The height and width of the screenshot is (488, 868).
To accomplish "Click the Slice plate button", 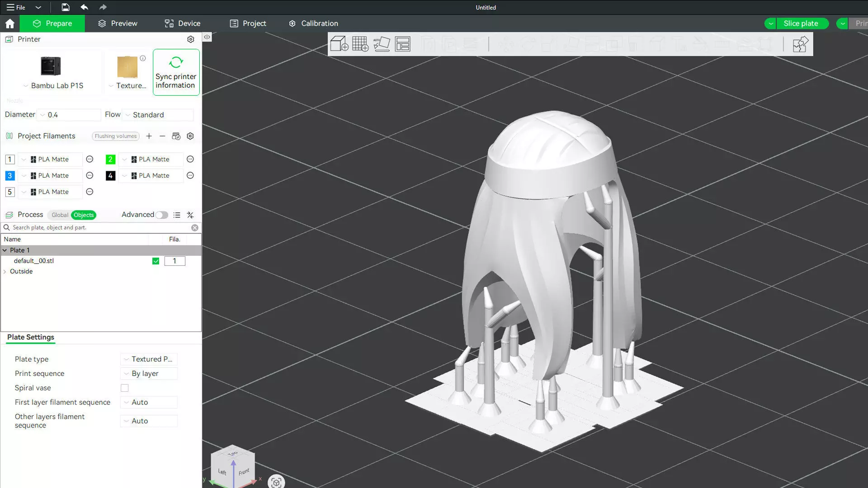I will (x=801, y=23).
